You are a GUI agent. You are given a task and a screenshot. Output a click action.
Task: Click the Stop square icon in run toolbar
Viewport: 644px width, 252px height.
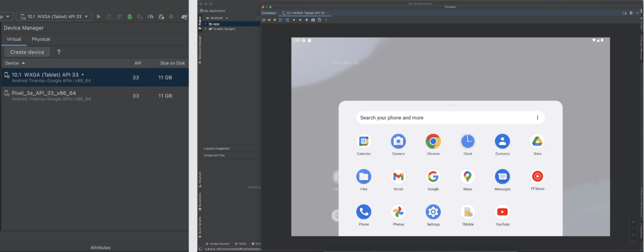click(x=171, y=16)
